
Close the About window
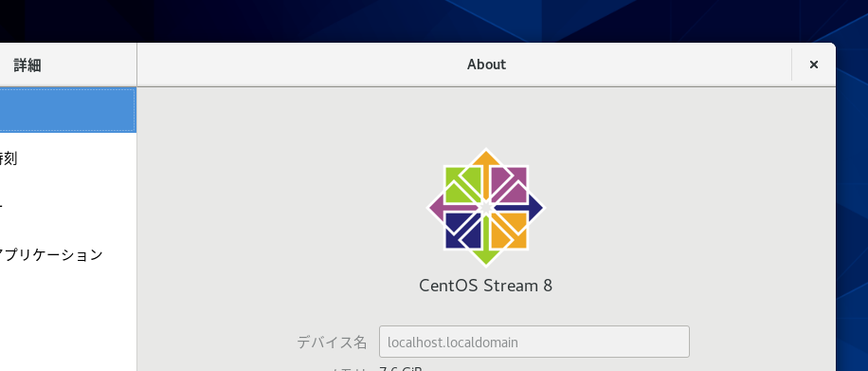click(813, 65)
